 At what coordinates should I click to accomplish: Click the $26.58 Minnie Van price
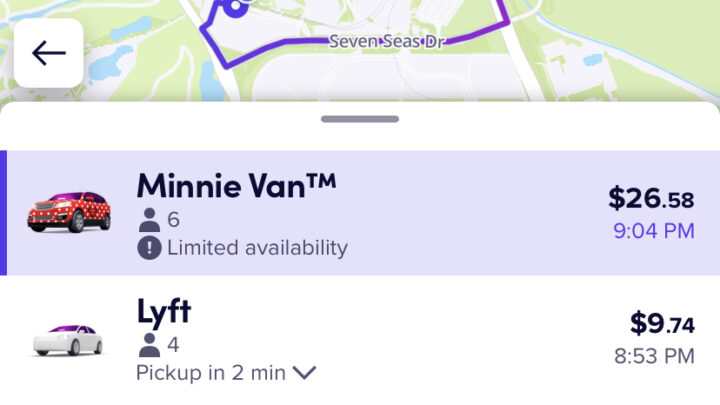651,199
